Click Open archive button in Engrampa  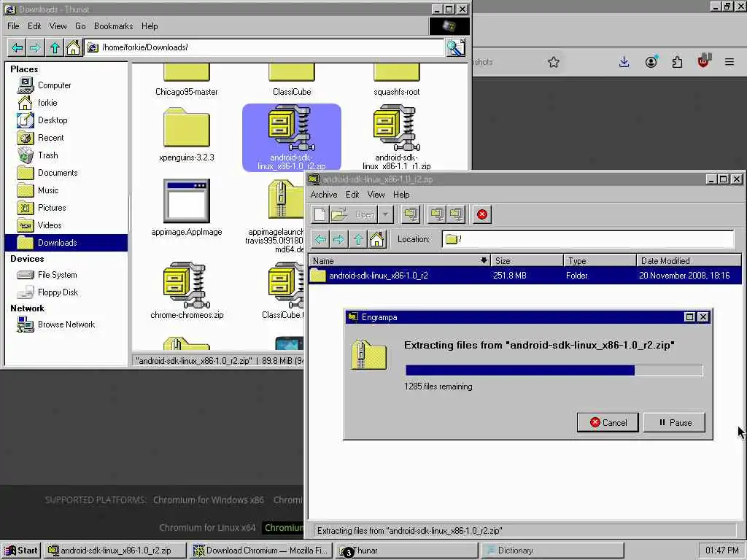(353, 215)
